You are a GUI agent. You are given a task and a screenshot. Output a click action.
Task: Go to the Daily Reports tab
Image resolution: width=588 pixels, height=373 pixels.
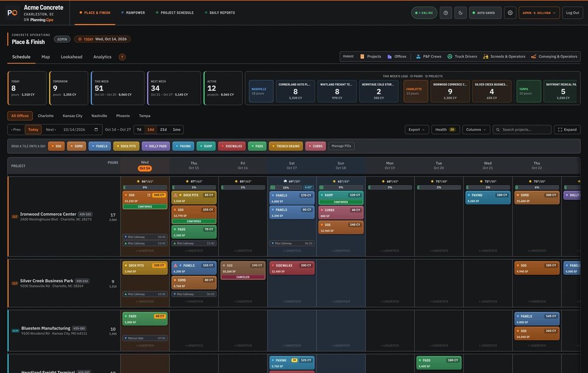[220, 13]
